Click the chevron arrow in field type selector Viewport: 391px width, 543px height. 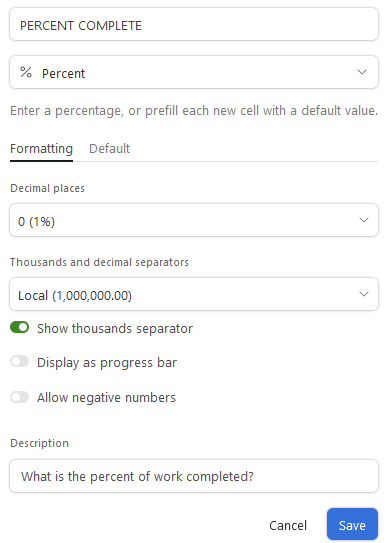pyautogui.click(x=362, y=72)
